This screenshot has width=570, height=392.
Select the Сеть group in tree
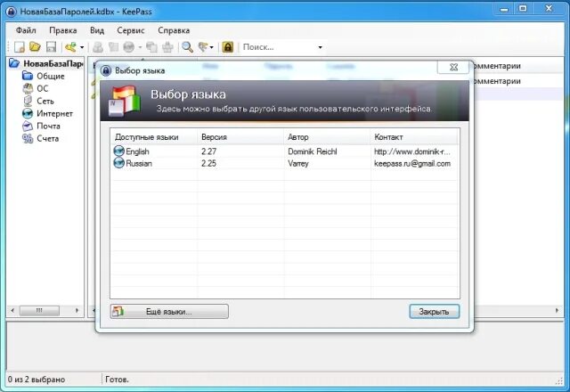click(45, 101)
